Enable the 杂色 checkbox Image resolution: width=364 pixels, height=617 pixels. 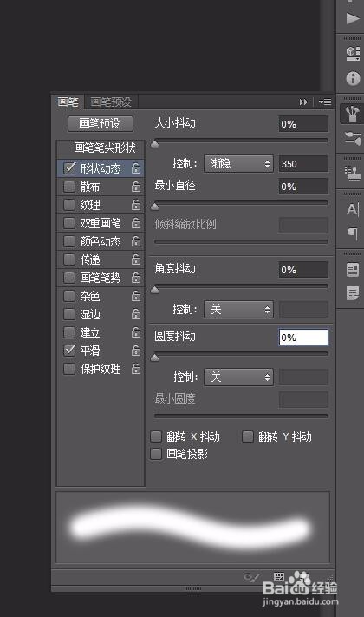(69, 296)
